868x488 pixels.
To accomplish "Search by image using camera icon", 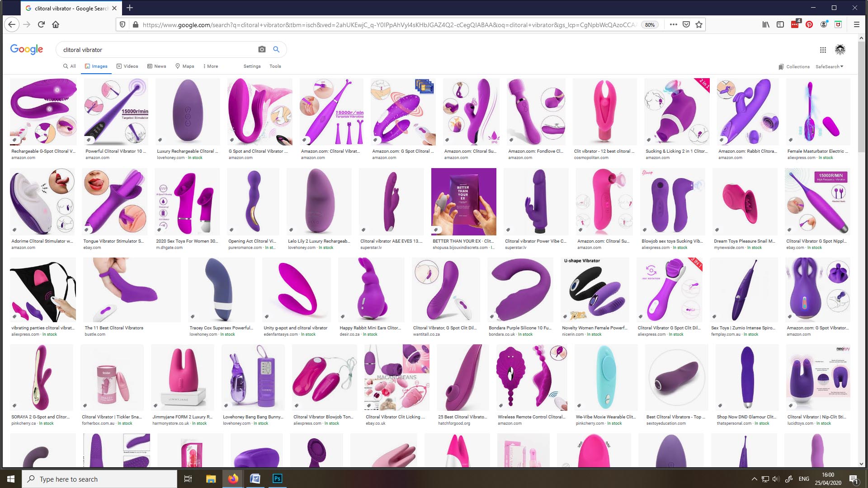I will pyautogui.click(x=262, y=49).
